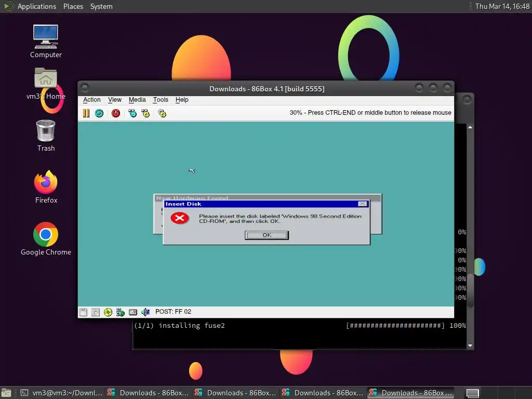
Task: Open the View menu
Action: click(x=115, y=100)
